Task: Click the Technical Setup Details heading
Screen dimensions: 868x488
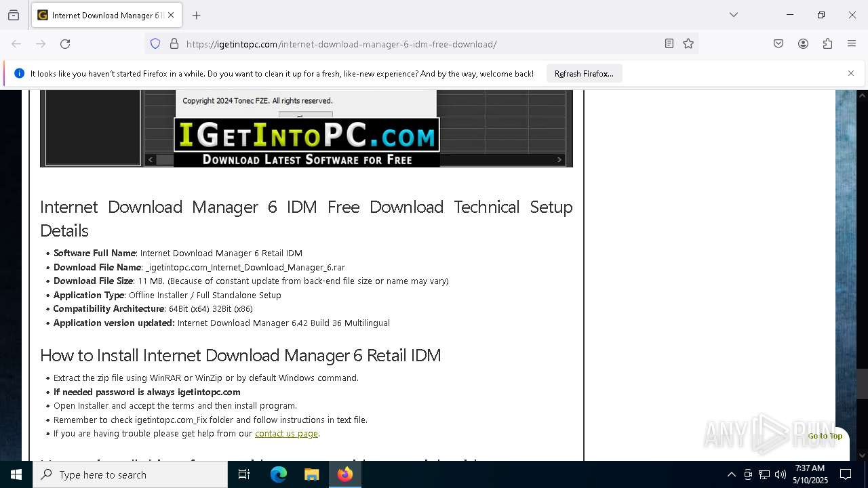Action: point(307,218)
